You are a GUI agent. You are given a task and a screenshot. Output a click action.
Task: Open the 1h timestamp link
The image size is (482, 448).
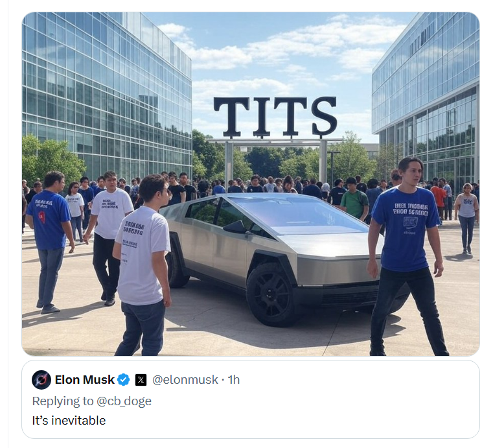click(x=234, y=380)
